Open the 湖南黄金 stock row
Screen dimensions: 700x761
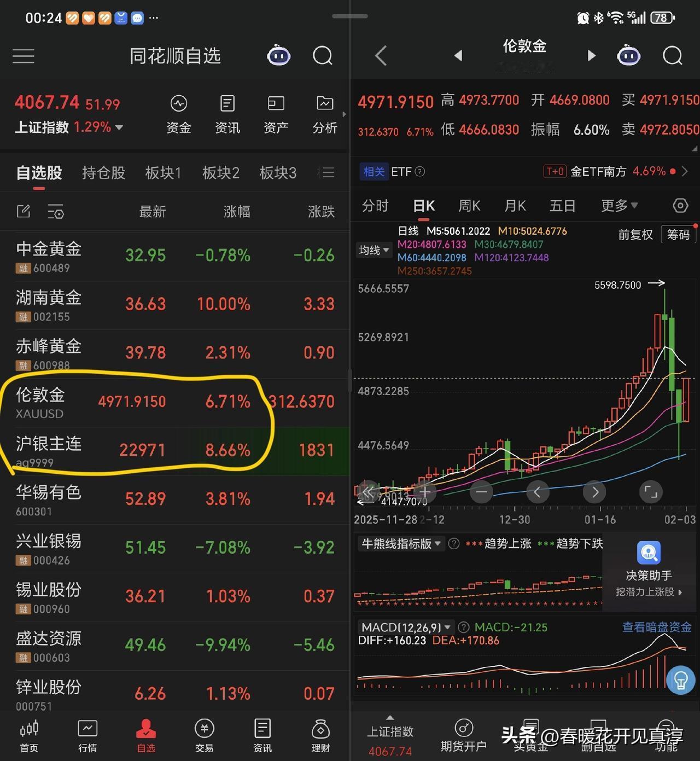click(x=175, y=305)
